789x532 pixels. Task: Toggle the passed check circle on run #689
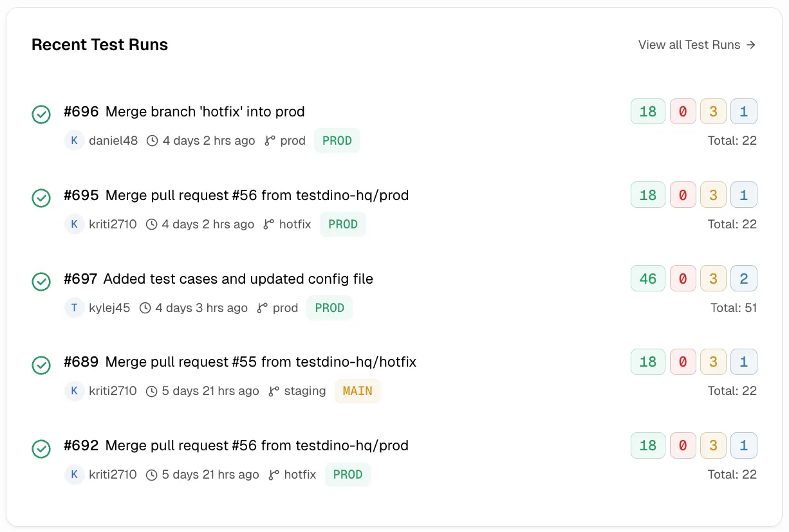(41, 365)
